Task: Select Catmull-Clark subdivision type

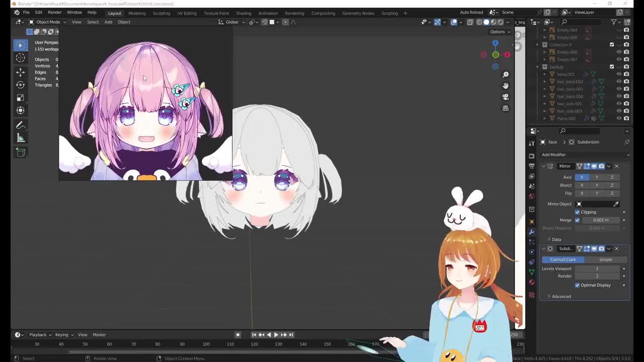Action: pos(563,259)
